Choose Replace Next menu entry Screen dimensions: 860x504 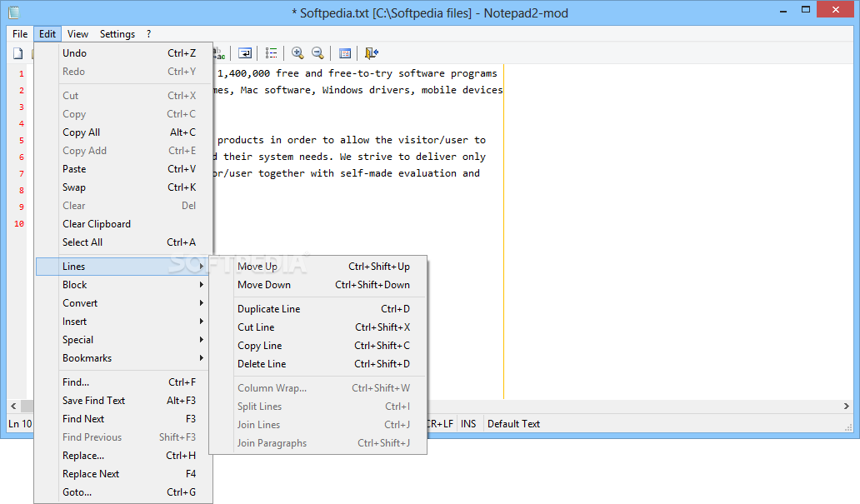pyautogui.click(x=124, y=474)
